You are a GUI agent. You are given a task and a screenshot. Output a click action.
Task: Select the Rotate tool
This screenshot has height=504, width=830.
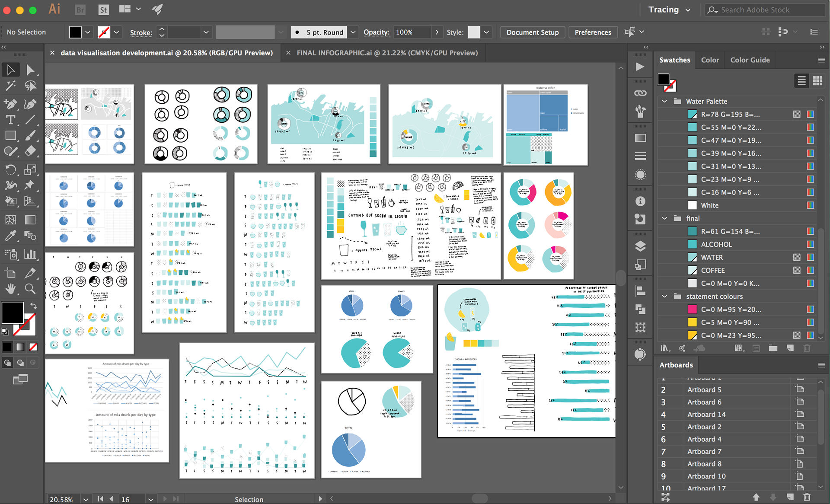[x=11, y=170]
